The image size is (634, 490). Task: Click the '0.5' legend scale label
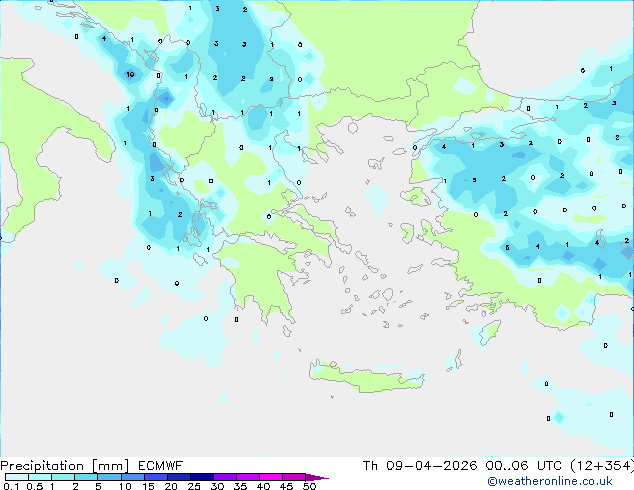click(35, 486)
